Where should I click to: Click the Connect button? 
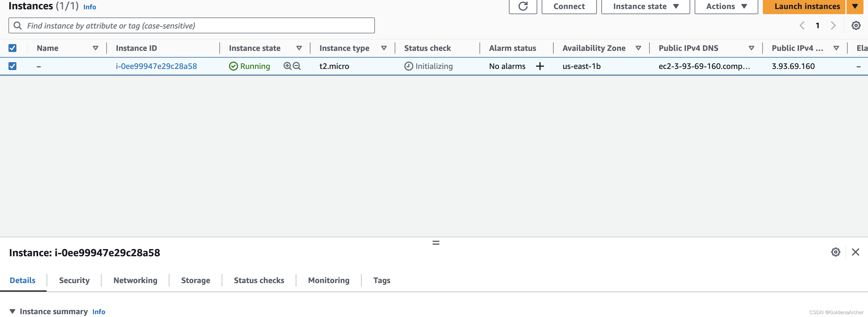click(x=569, y=6)
